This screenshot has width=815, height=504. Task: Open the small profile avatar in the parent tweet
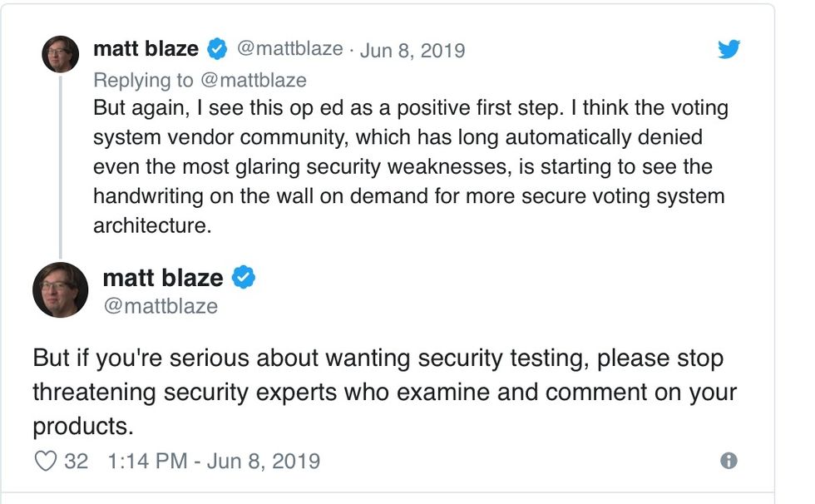(60, 55)
